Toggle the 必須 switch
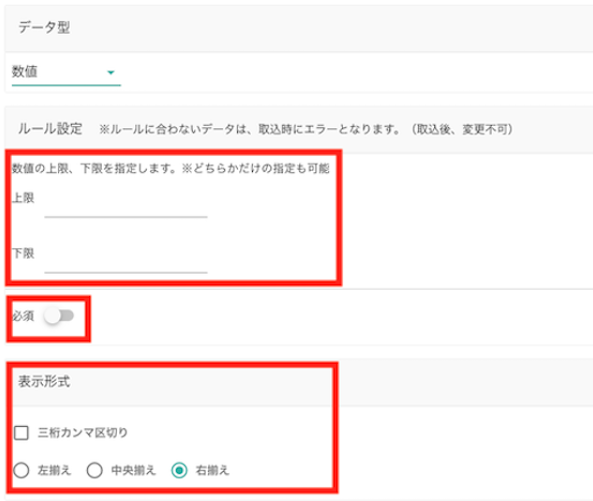593x501 pixels. point(59,315)
